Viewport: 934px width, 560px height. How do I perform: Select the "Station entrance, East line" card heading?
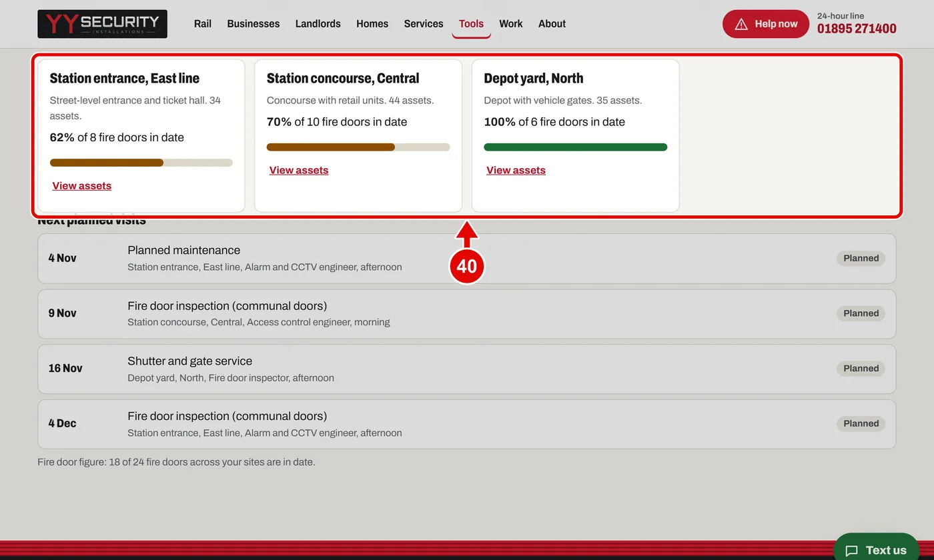[x=125, y=78]
